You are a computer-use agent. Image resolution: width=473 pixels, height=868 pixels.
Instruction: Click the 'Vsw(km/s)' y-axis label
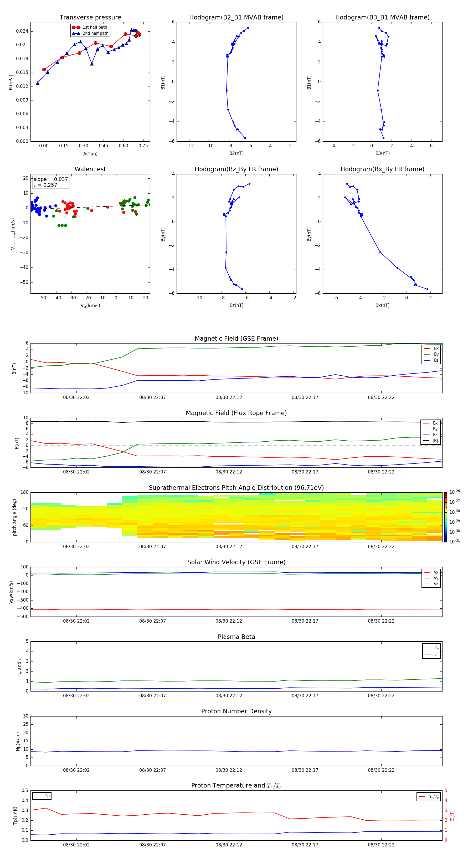(x=11, y=592)
